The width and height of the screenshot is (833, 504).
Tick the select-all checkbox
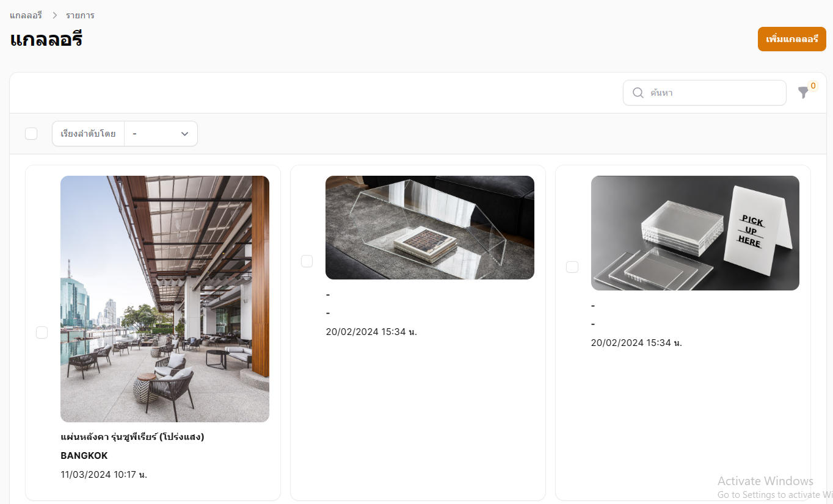tap(31, 134)
